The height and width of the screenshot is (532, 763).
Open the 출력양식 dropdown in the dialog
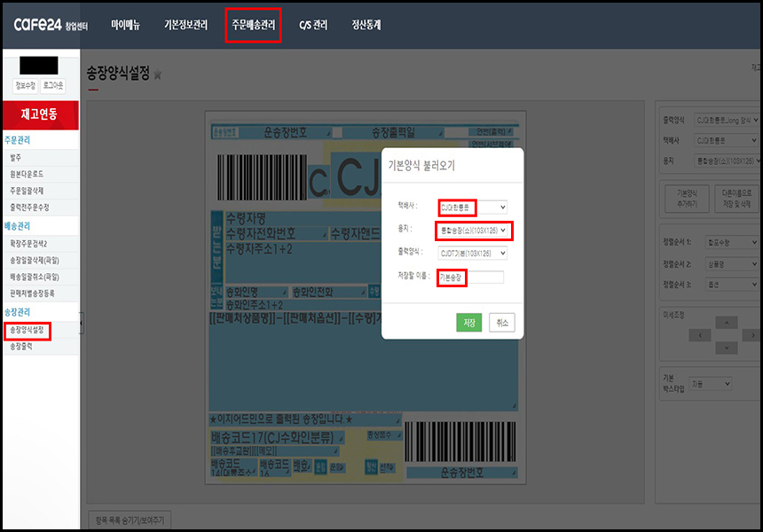473,254
